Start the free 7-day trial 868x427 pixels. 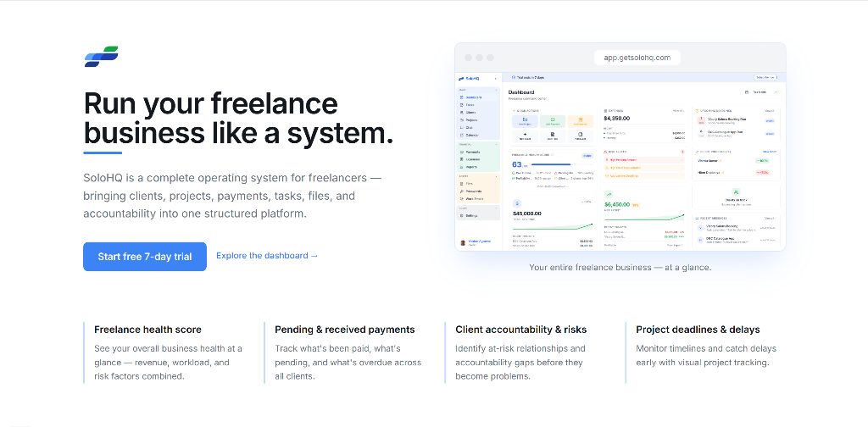(145, 257)
